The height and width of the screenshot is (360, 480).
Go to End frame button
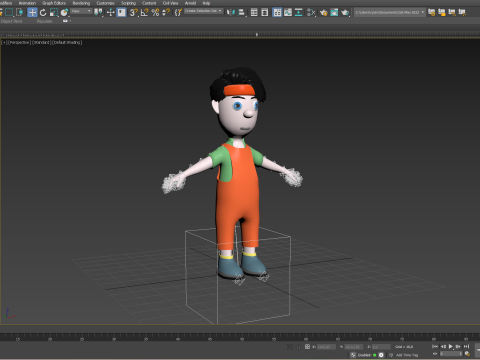[x=466, y=346]
